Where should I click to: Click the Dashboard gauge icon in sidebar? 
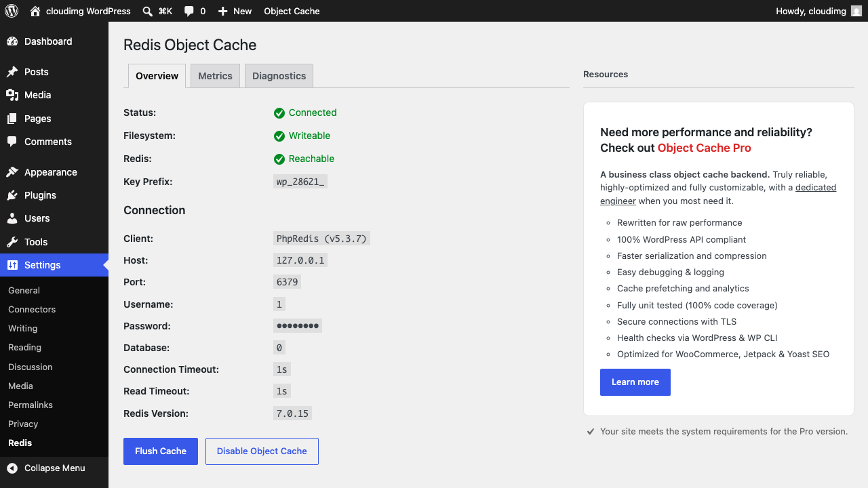(12, 41)
